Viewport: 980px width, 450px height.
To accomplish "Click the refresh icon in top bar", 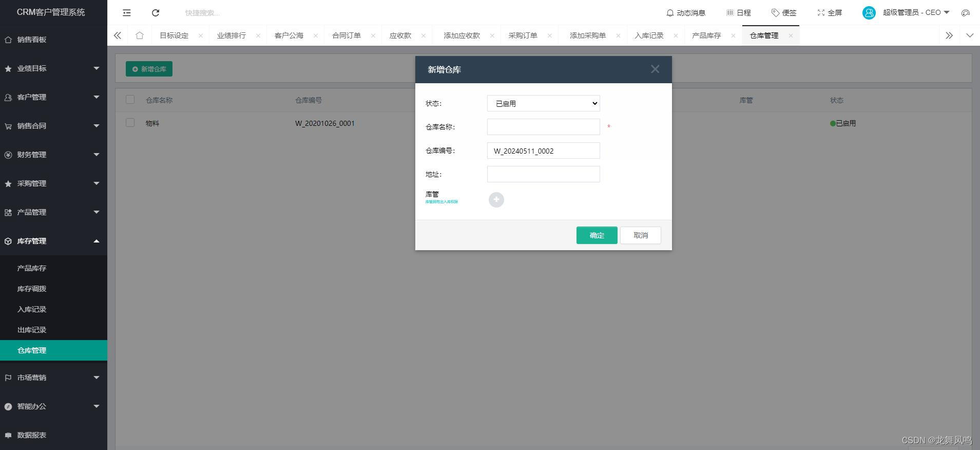I will pyautogui.click(x=156, y=13).
